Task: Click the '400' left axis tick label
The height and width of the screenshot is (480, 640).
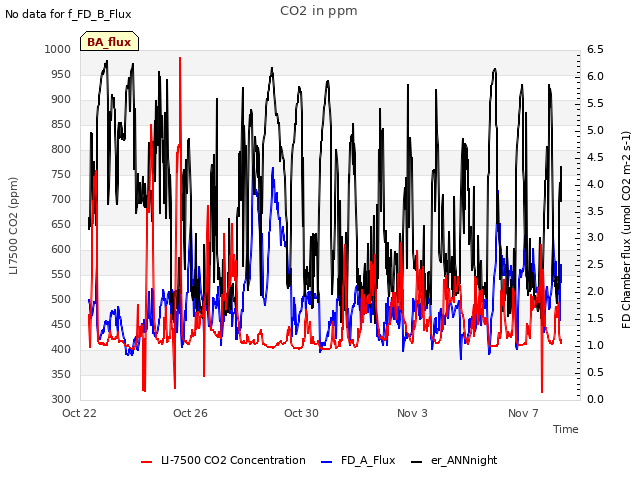Action: (x=61, y=349)
